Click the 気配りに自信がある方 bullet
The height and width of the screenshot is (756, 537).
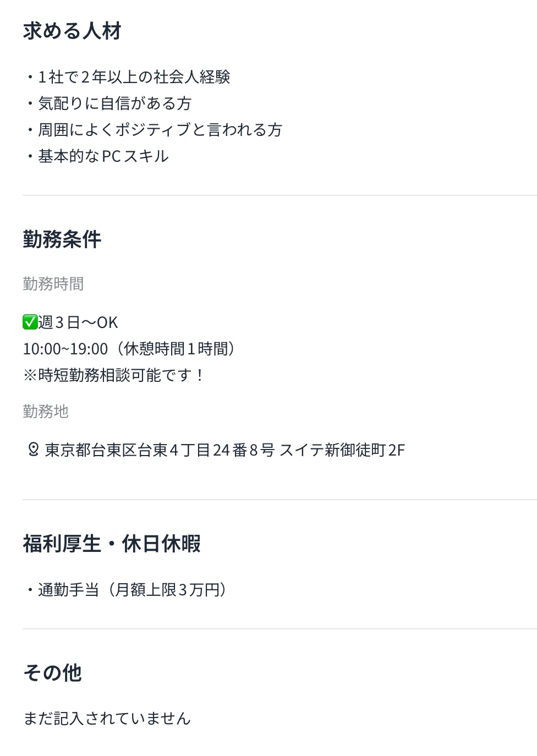[114, 103]
